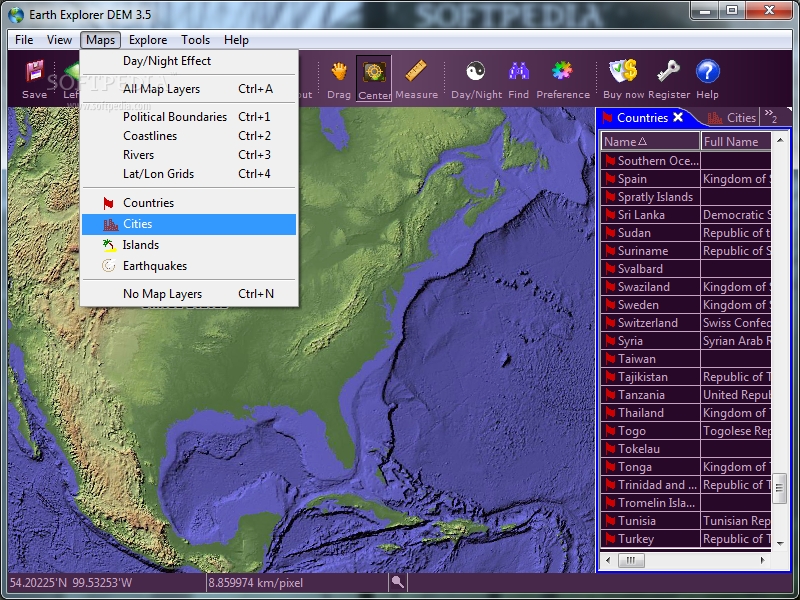Select Tonga in countries list
Screen dimensions: 800x600
click(x=686, y=467)
